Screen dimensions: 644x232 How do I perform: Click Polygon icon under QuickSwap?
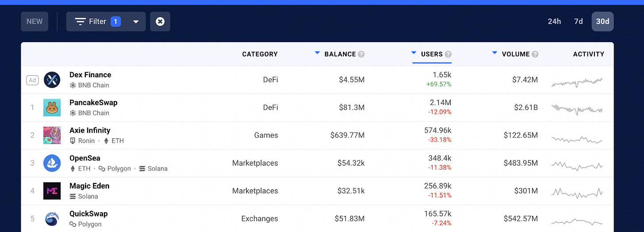pos(73,224)
